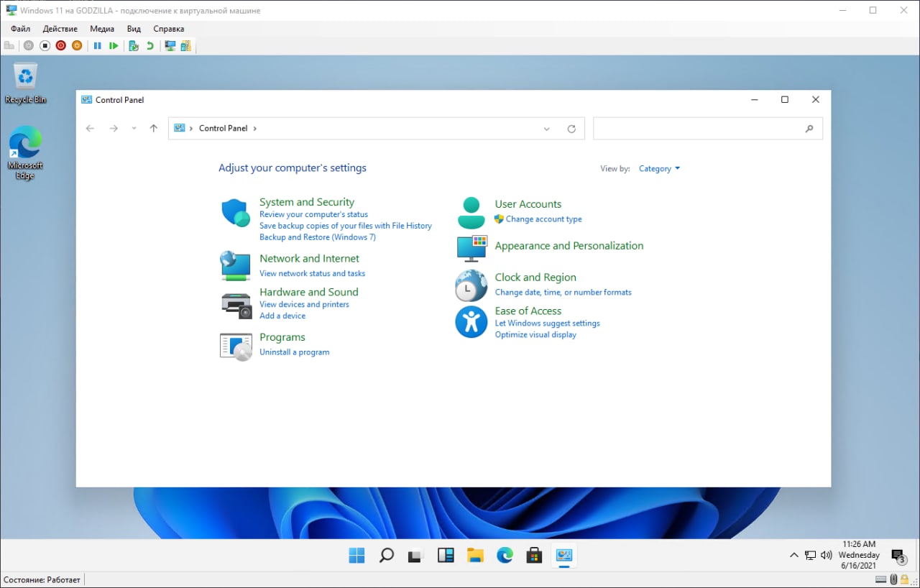Open Save backup copies with File History

pyautogui.click(x=346, y=226)
